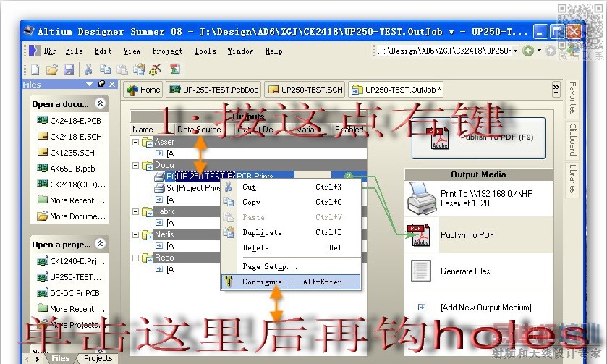Collapse the Report Outputs group
This screenshot has height=364, width=607.
(135, 258)
